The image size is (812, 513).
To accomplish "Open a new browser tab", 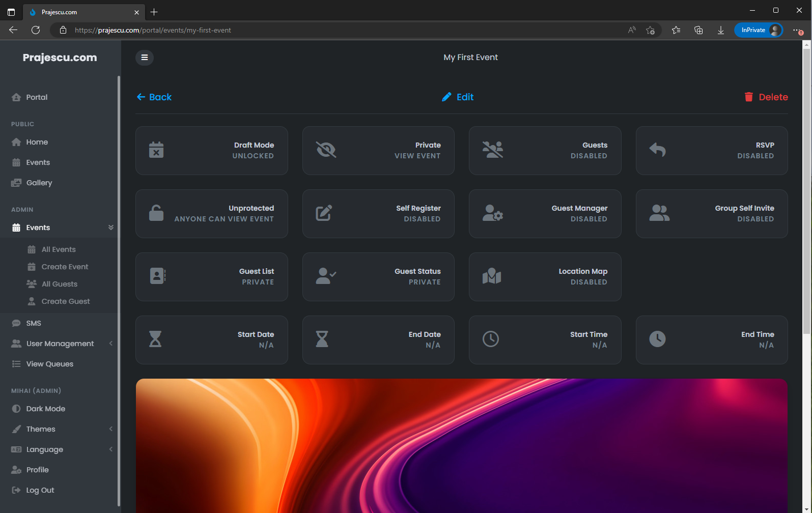I will click(154, 12).
